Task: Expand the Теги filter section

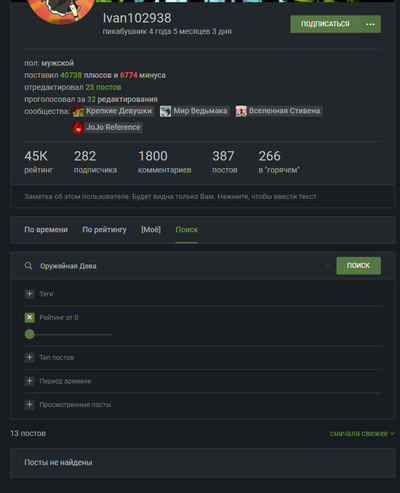Action: [30, 294]
